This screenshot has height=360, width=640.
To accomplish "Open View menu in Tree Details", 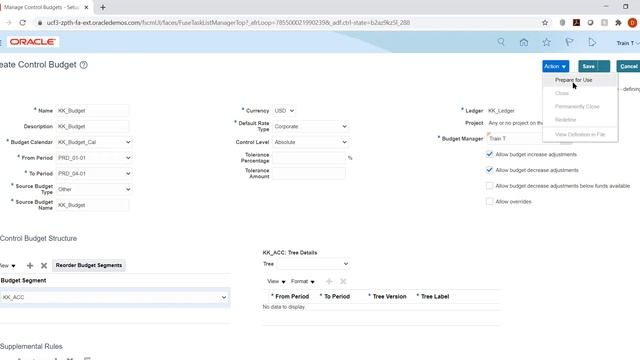I will click(x=276, y=281).
